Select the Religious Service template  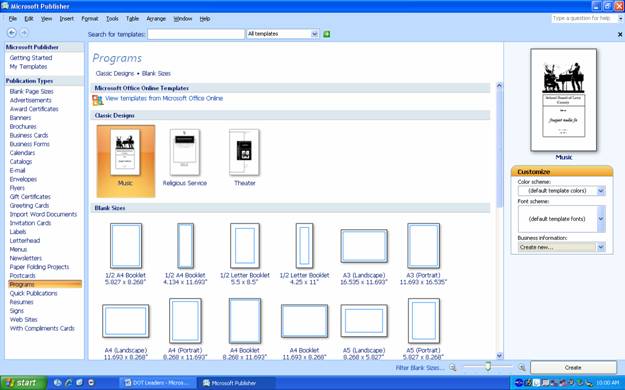point(185,158)
